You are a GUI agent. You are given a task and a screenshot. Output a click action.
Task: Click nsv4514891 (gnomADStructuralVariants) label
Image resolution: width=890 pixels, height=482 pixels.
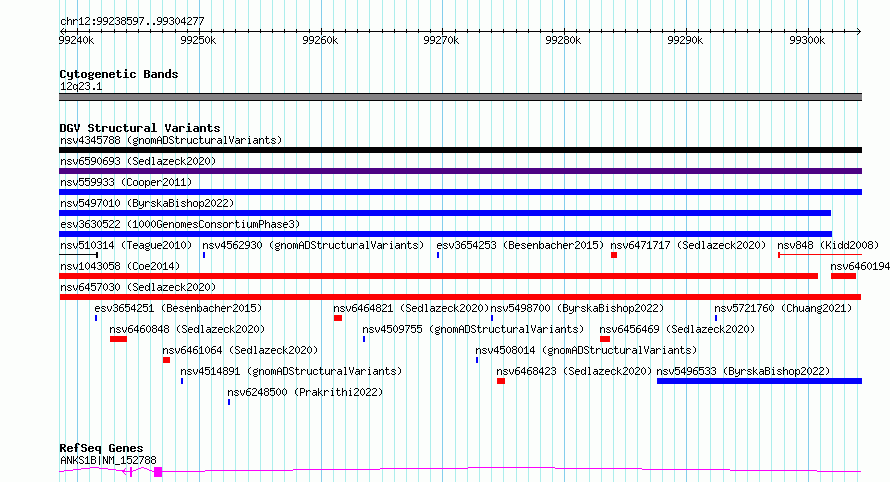[x=291, y=371]
